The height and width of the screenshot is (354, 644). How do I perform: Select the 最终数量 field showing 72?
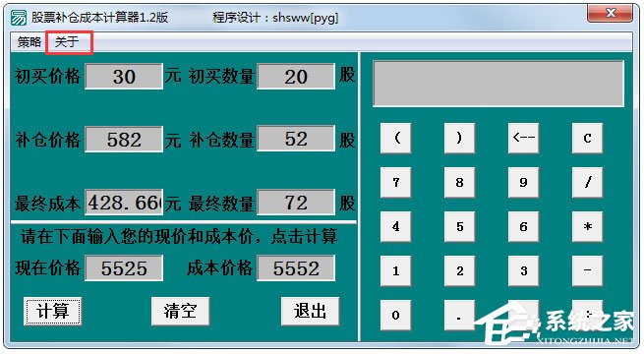click(296, 202)
